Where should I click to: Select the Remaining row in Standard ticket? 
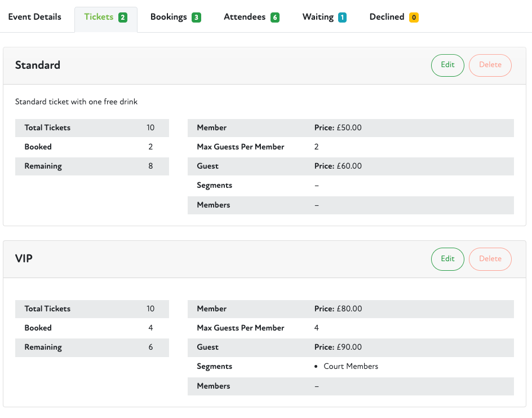coord(92,166)
